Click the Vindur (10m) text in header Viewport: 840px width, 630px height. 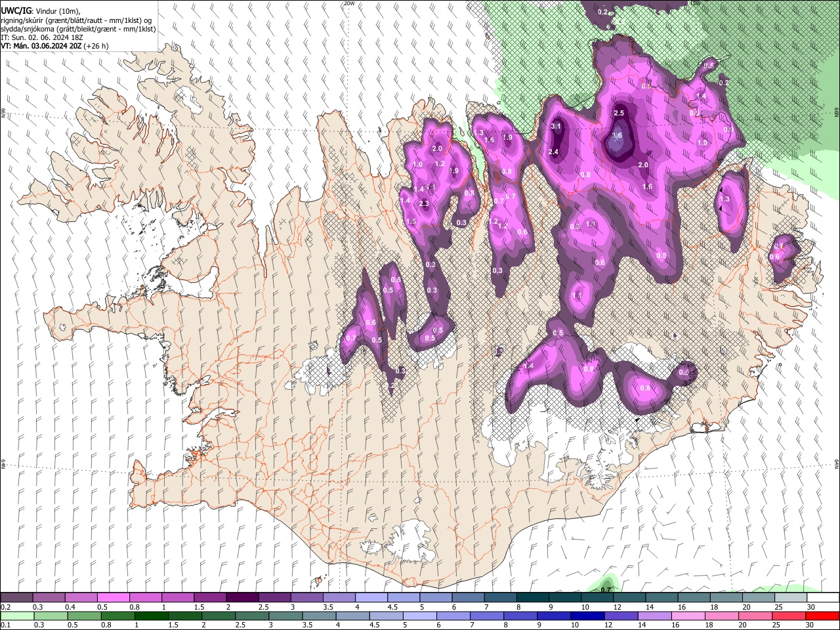(x=57, y=12)
